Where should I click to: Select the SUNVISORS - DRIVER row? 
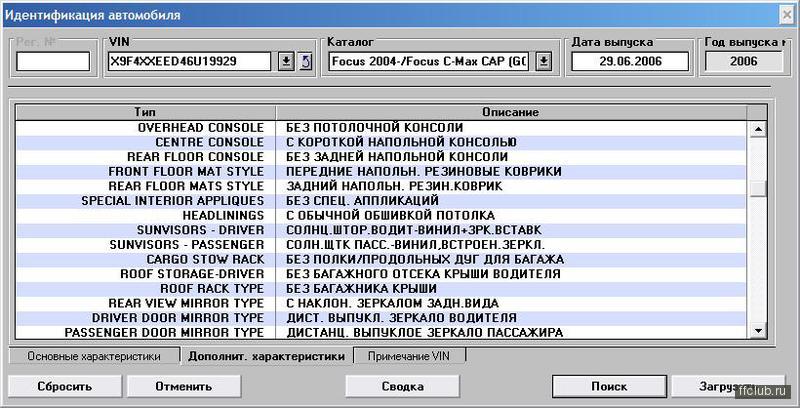tap(382, 230)
